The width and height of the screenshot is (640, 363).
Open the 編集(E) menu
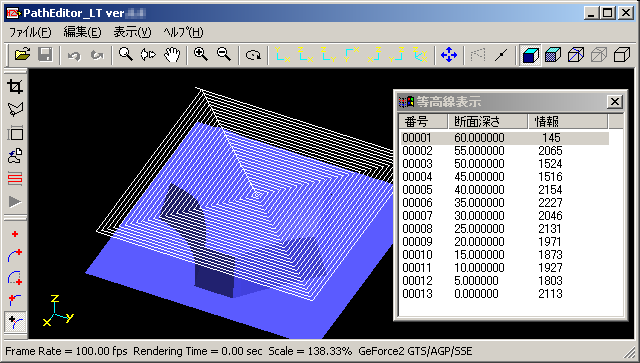(x=82, y=32)
